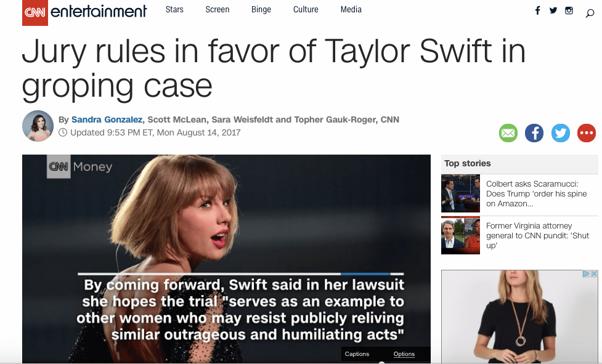Viewport: 602px width, 364px height.
Task: Seek within the video progress bar
Action: click(x=241, y=274)
